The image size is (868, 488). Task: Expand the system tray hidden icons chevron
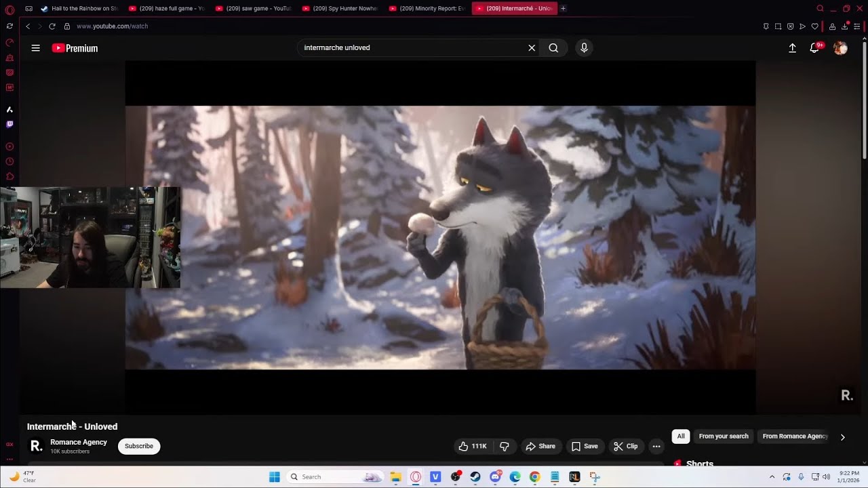tap(772, 476)
